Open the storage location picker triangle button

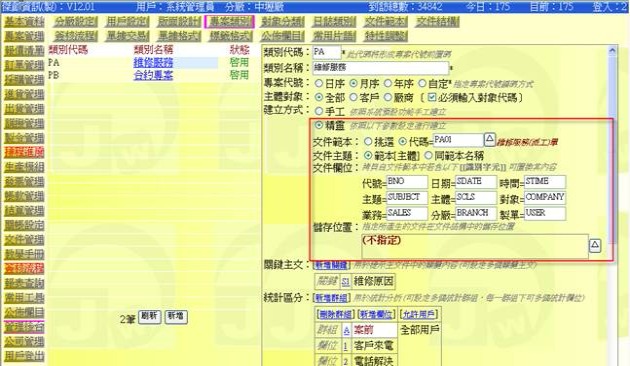point(595,245)
